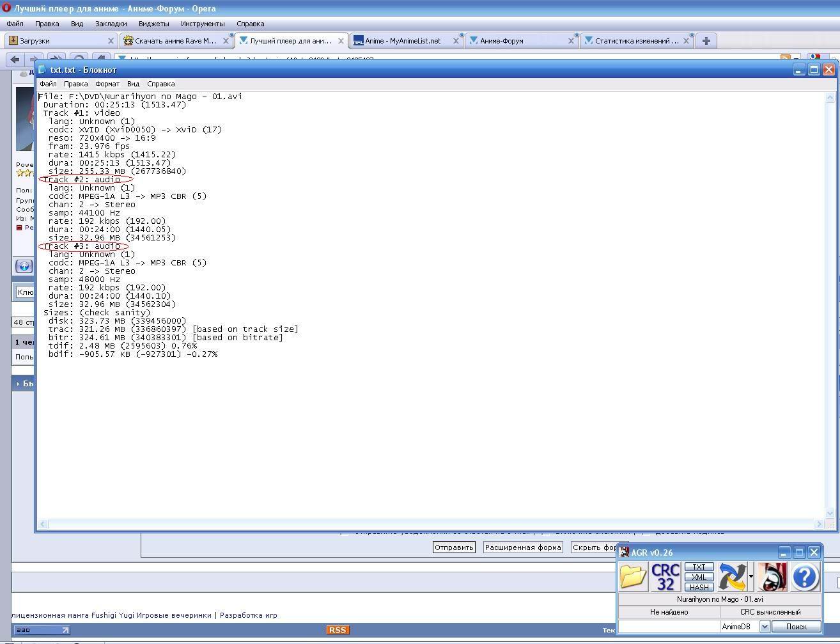Click the CRC 32 calculate icon
The image size is (840, 644).
point(665,577)
